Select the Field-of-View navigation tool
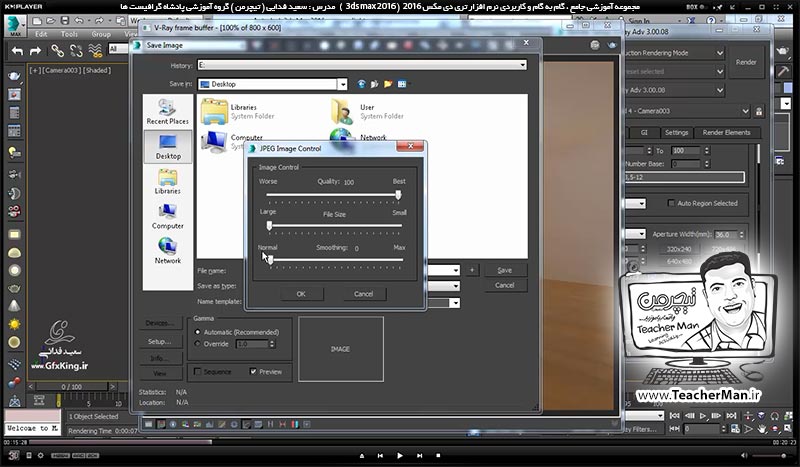Viewport: 800px width, 467px height. (x=748, y=429)
